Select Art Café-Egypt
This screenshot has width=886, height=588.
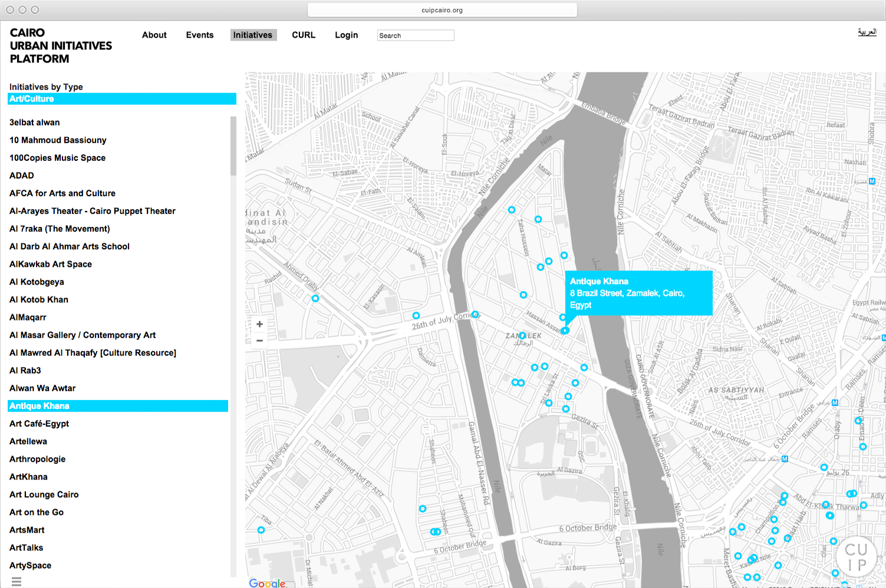point(39,424)
